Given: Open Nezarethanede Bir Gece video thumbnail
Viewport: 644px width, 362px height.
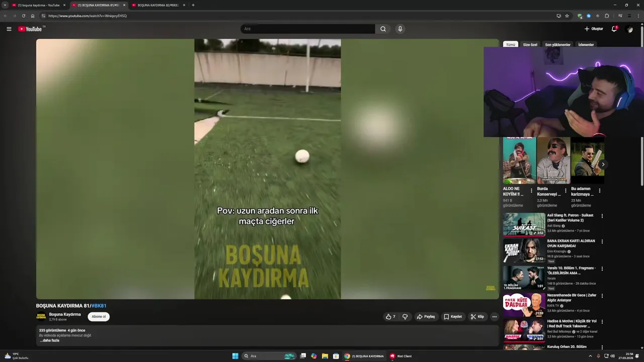Looking at the screenshot, I should tap(524, 304).
